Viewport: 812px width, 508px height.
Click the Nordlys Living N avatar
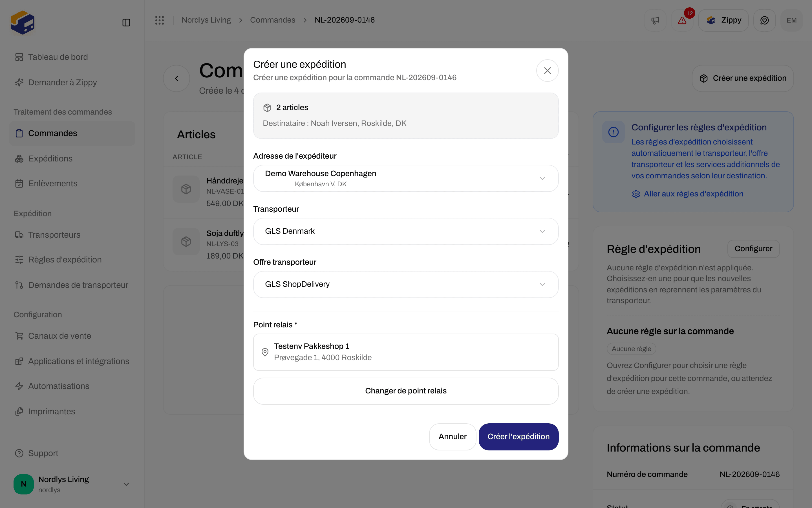point(23,484)
